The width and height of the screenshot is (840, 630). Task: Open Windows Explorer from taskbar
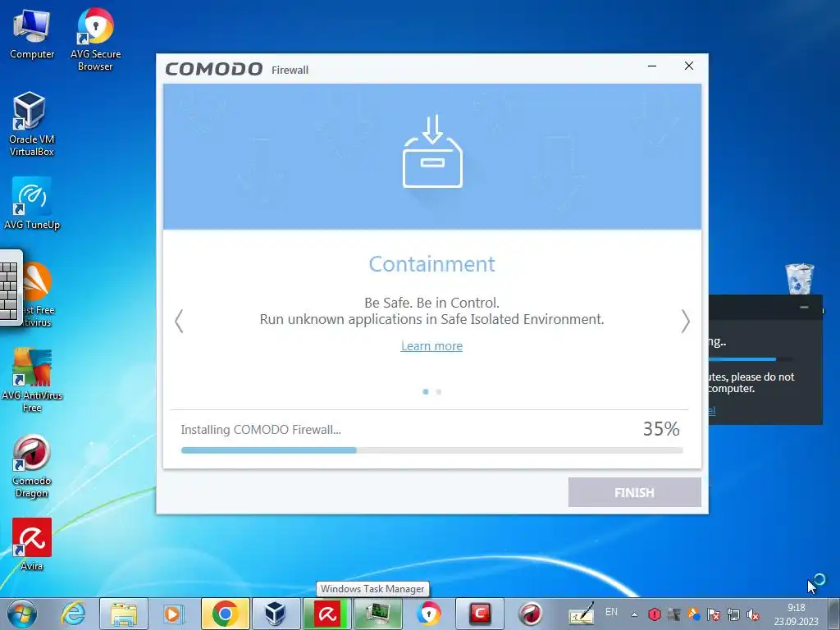pyautogui.click(x=124, y=614)
